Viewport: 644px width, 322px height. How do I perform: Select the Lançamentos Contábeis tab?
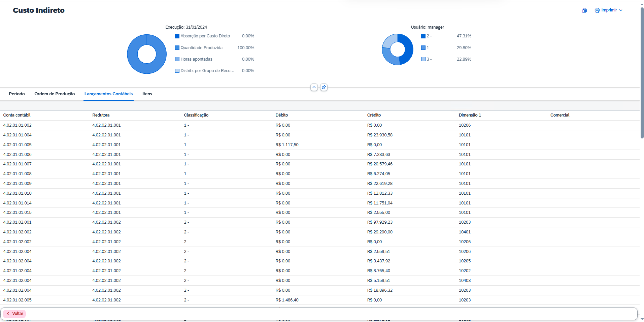coord(108,94)
